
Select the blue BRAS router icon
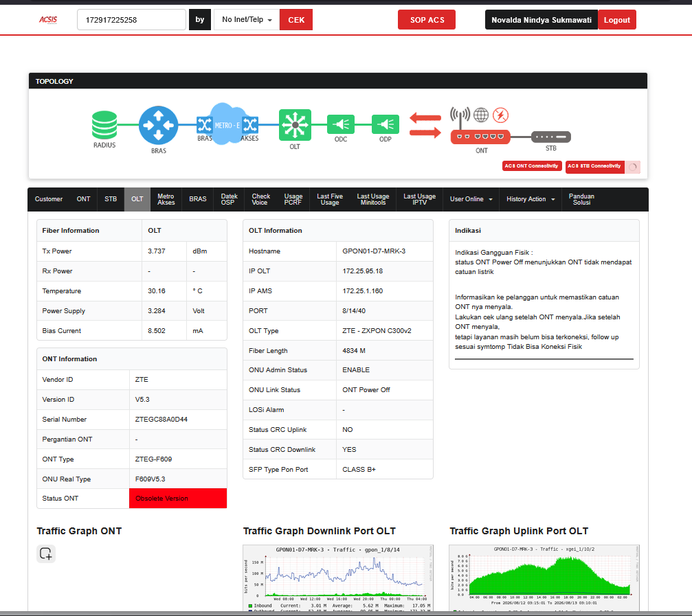click(159, 125)
